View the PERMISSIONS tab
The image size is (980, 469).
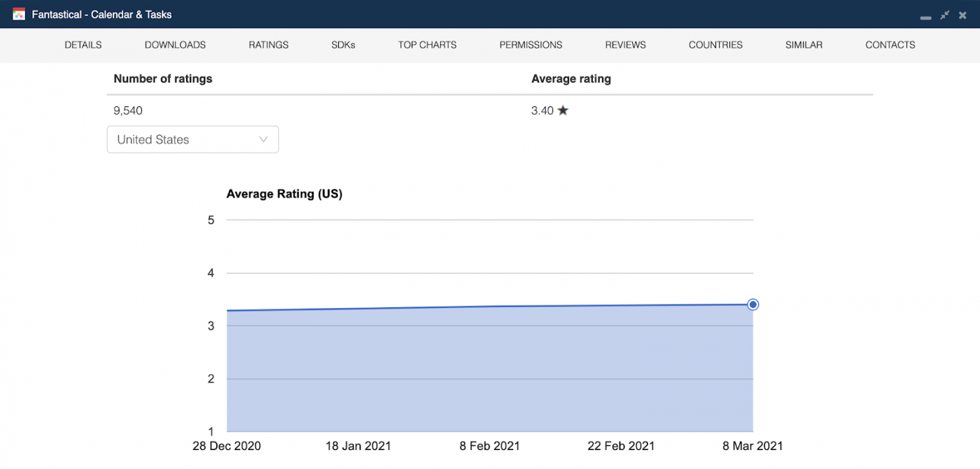click(531, 45)
